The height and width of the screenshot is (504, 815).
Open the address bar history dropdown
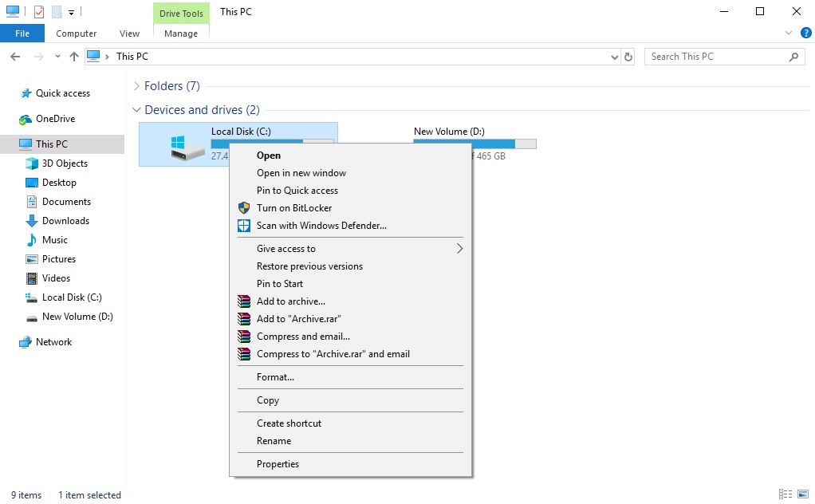tap(614, 56)
